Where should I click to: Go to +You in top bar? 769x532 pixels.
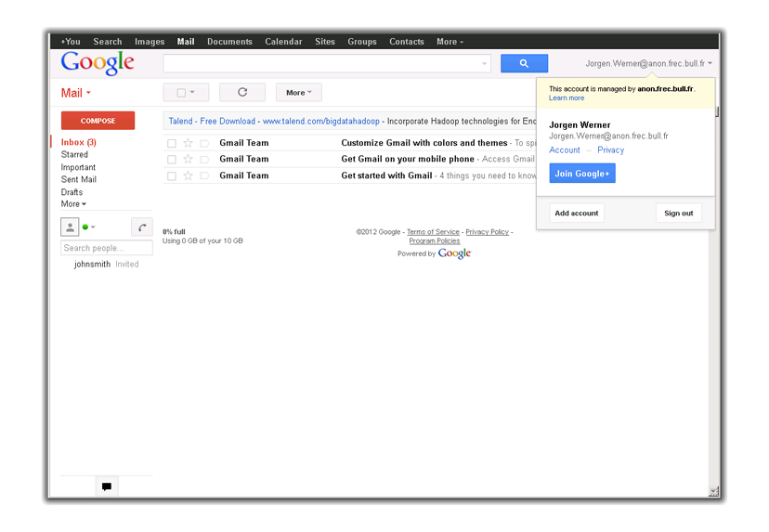coord(71,42)
